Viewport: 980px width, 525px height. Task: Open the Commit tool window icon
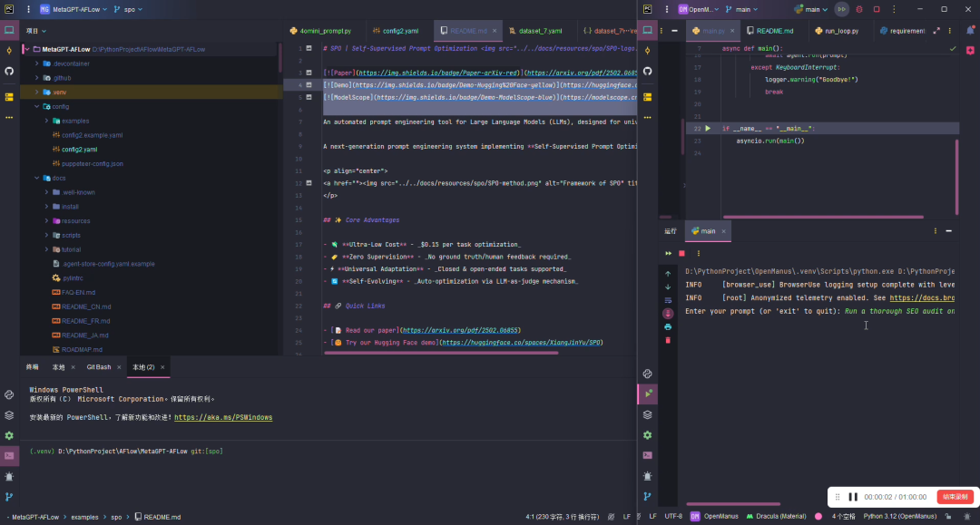coord(9,49)
